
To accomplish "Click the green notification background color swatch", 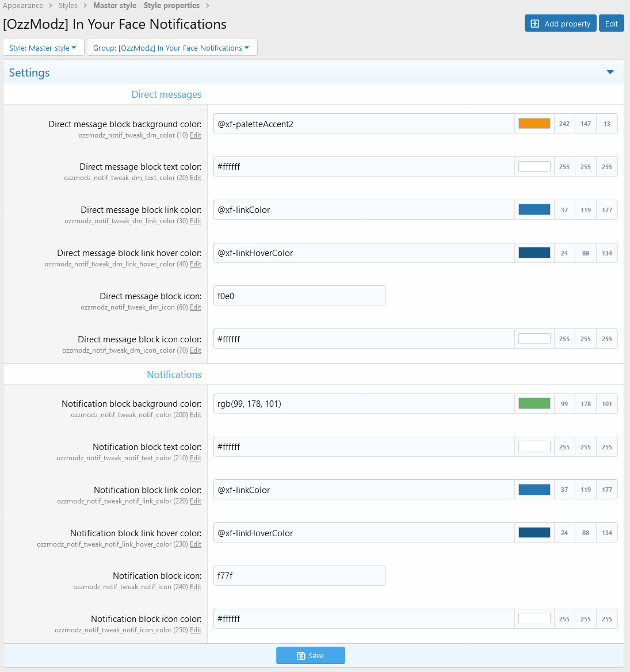I will pos(534,404).
